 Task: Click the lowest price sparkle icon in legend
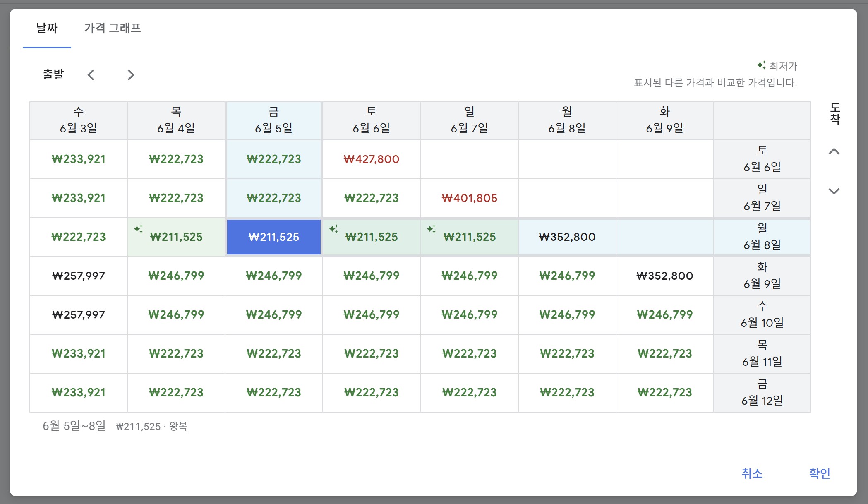[761, 65]
